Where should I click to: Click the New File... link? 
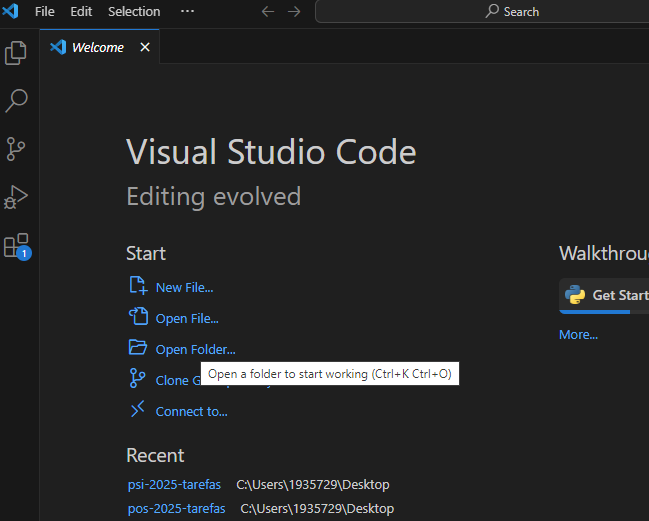(x=184, y=287)
